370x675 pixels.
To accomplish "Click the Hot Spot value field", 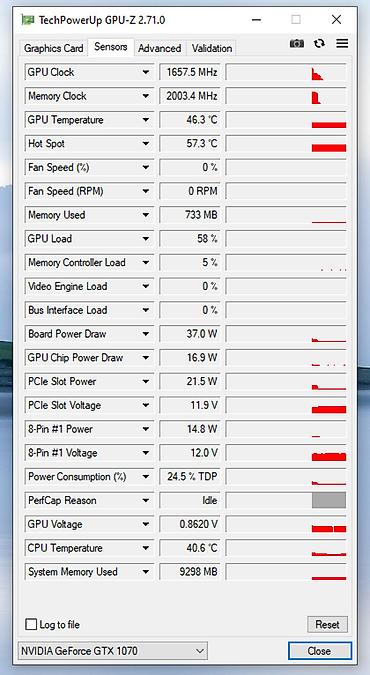I will (190, 143).
